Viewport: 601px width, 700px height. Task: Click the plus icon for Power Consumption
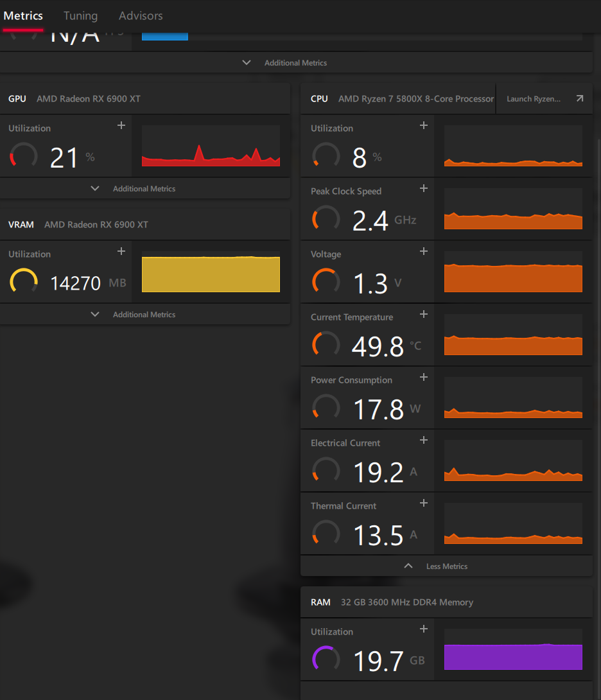(424, 377)
